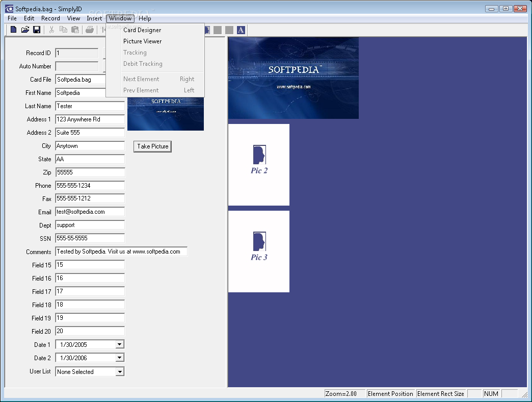
Task: Click the SimplyID application title icon
Action: 9,9
